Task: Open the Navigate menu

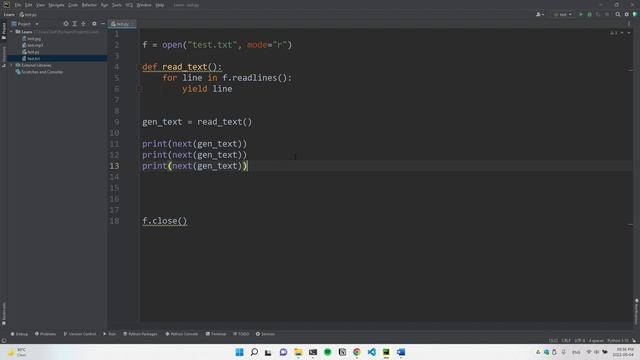Action: tap(56, 5)
